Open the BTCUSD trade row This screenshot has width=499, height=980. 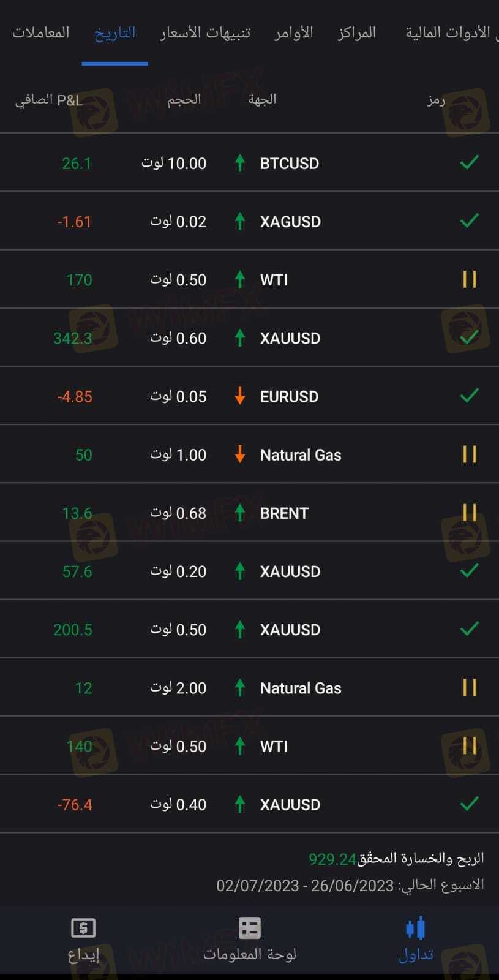[x=289, y=164]
